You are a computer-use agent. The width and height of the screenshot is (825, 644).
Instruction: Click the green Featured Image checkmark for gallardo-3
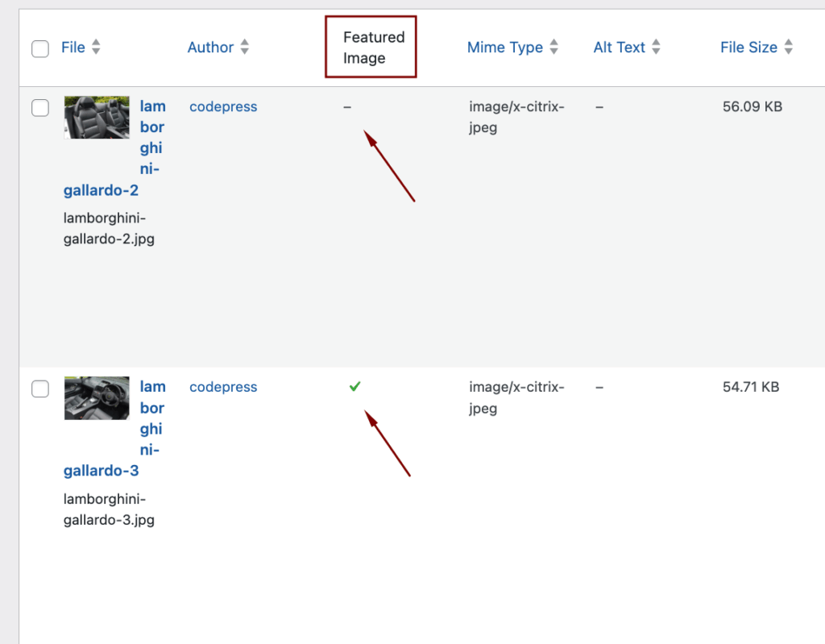[354, 386]
